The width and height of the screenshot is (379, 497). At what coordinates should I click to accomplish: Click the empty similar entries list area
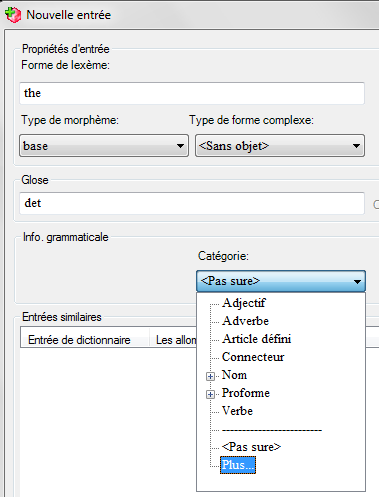click(108, 422)
